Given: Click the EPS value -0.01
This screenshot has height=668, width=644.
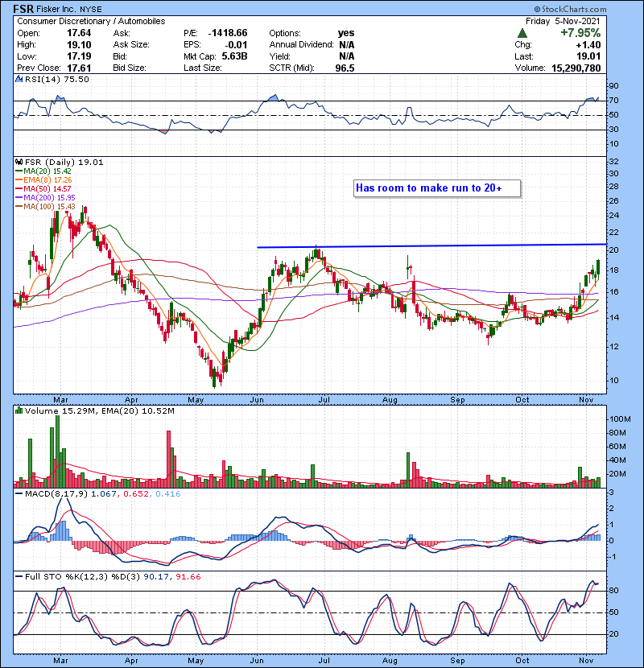Looking at the screenshot, I should (x=236, y=45).
